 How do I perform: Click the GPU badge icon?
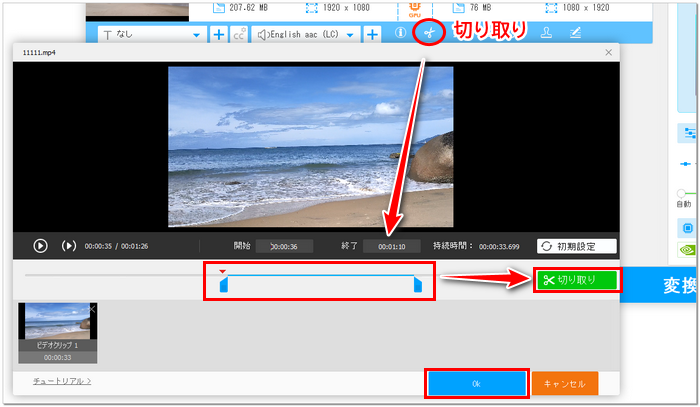pyautogui.click(x=415, y=9)
